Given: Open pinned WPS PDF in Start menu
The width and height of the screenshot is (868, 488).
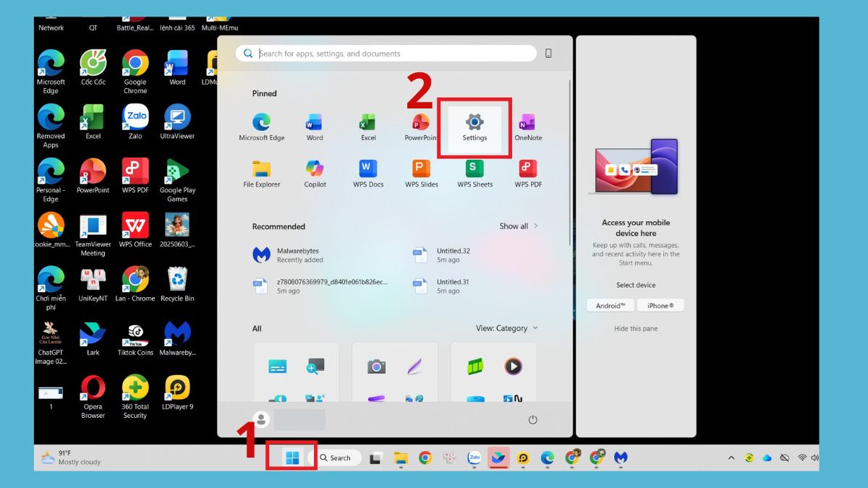Looking at the screenshot, I should click(x=528, y=174).
